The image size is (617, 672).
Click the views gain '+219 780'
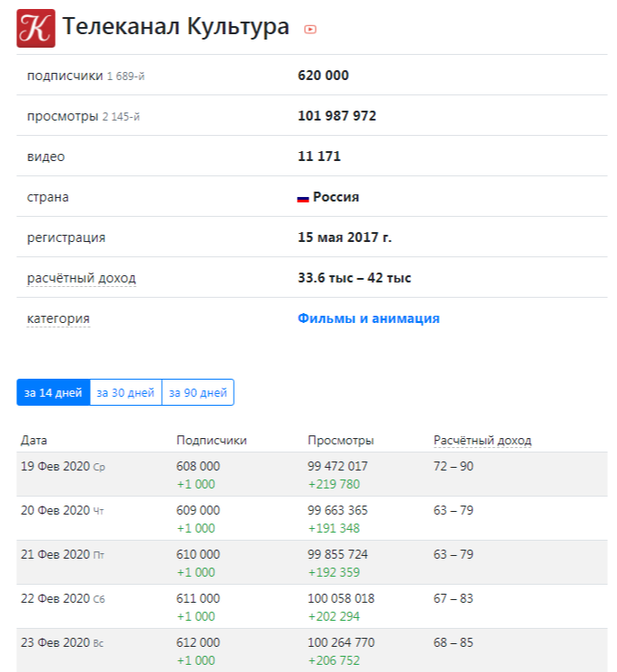(334, 484)
